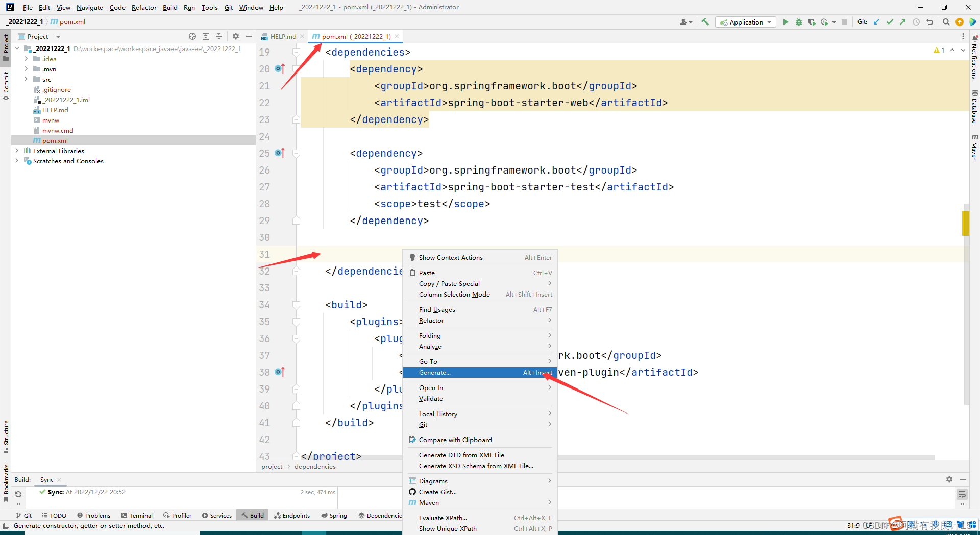The image size is (980, 535).
Task: Run the application with the green play icon
Action: click(786, 22)
